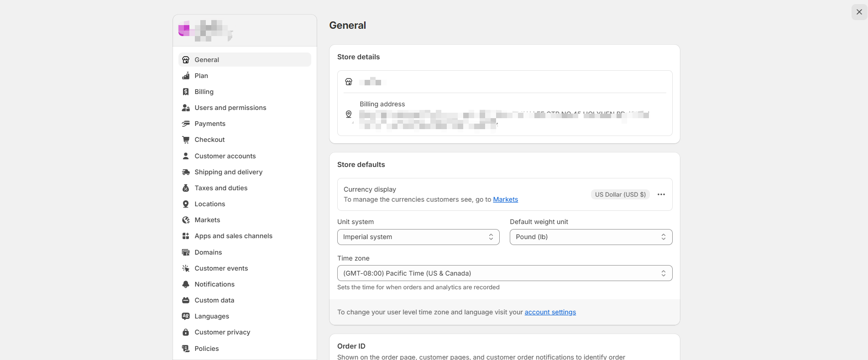Open Locations settings
Viewport: 868px width, 360px height.
[245, 204]
